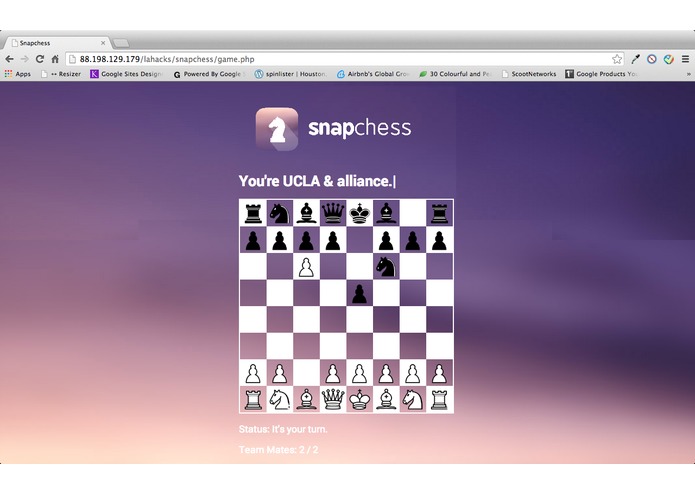695x494 pixels.
Task: Click the empty c2 square
Action: [x=306, y=373]
